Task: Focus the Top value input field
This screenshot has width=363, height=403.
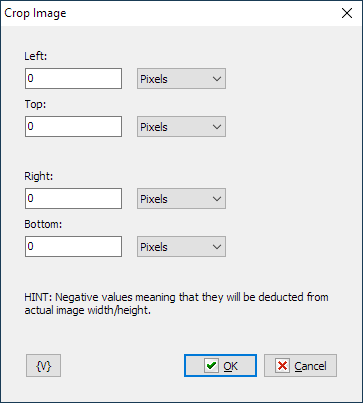Action: pyautogui.click(x=73, y=127)
